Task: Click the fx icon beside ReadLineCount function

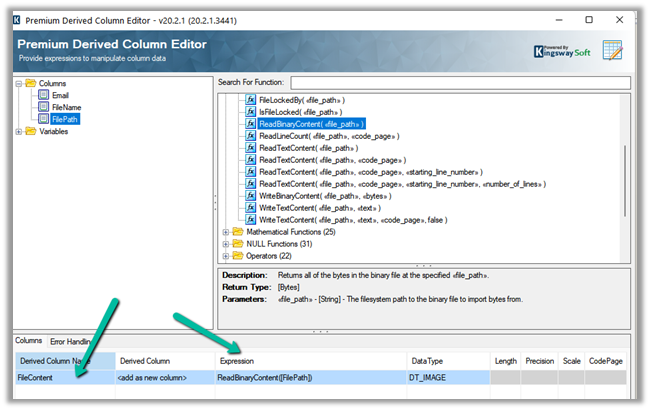Action: pos(250,135)
